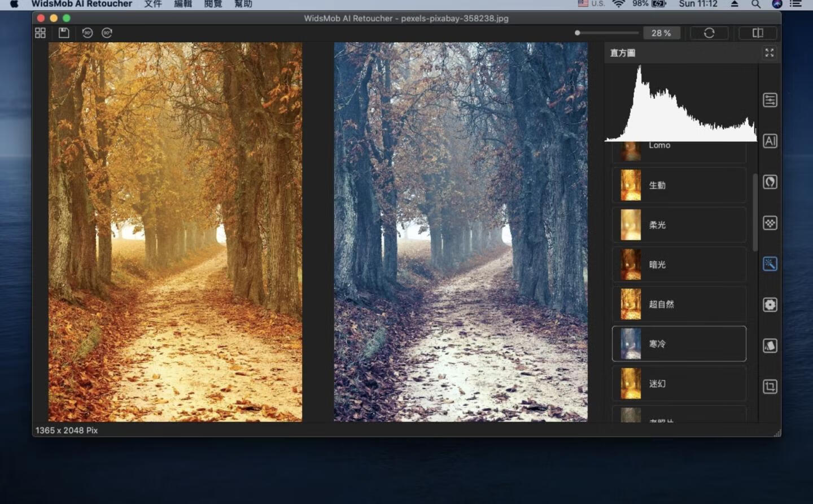Open the film grain settings panel icon
Viewport: 813px width, 504px height.
click(770, 305)
